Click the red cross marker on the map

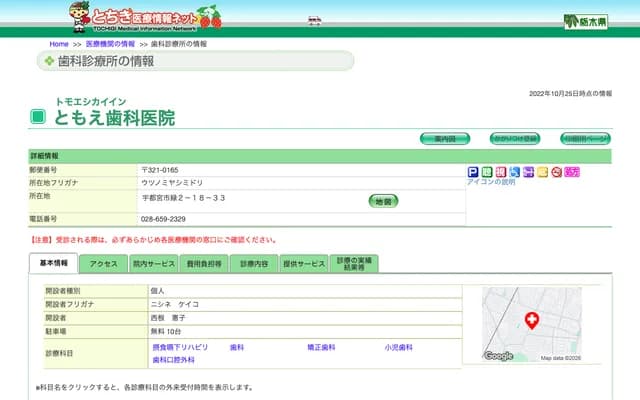click(x=531, y=321)
